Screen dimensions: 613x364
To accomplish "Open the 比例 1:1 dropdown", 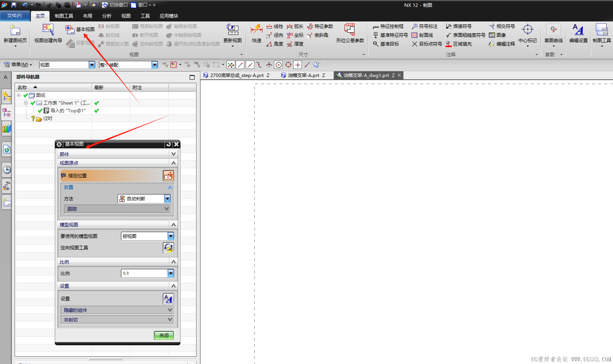I will pyautogui.click(x=171, y=274).
